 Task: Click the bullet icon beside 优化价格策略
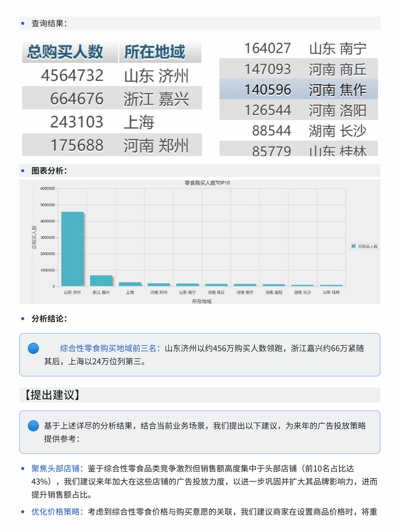tap(23, 512)
